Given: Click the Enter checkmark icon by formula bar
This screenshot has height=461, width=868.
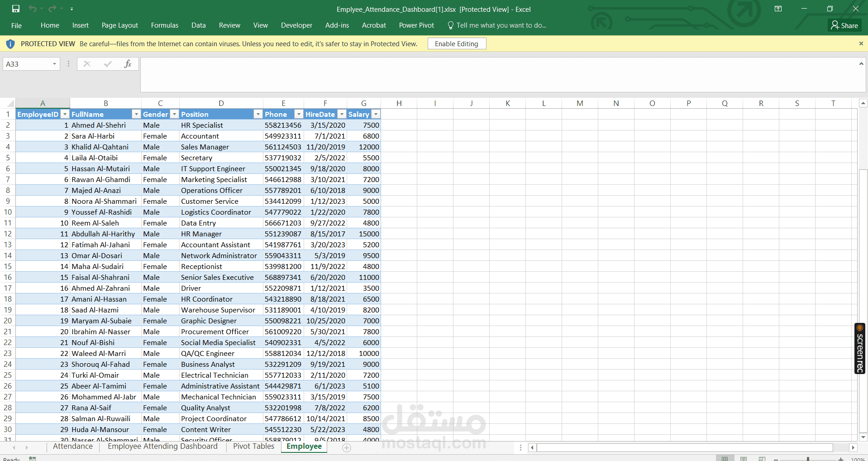Looking at the screenshot, I should [107, 64].
